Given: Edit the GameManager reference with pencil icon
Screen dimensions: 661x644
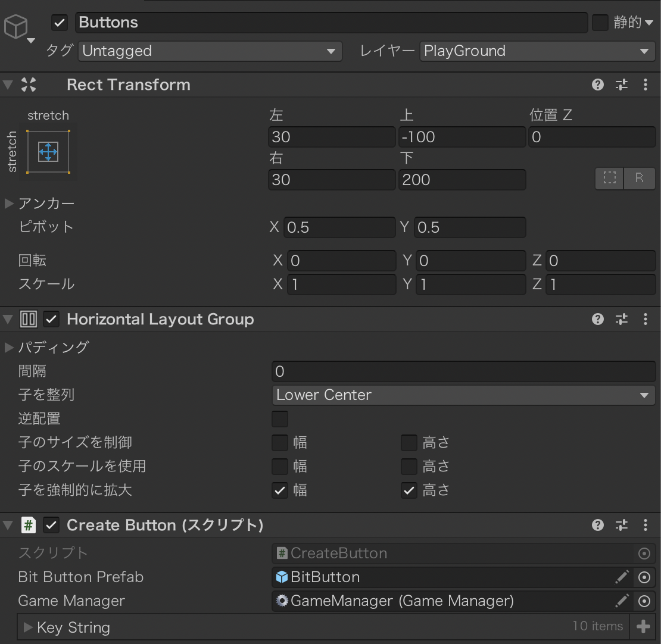Looking at the screenshot, I should point(622,601).
